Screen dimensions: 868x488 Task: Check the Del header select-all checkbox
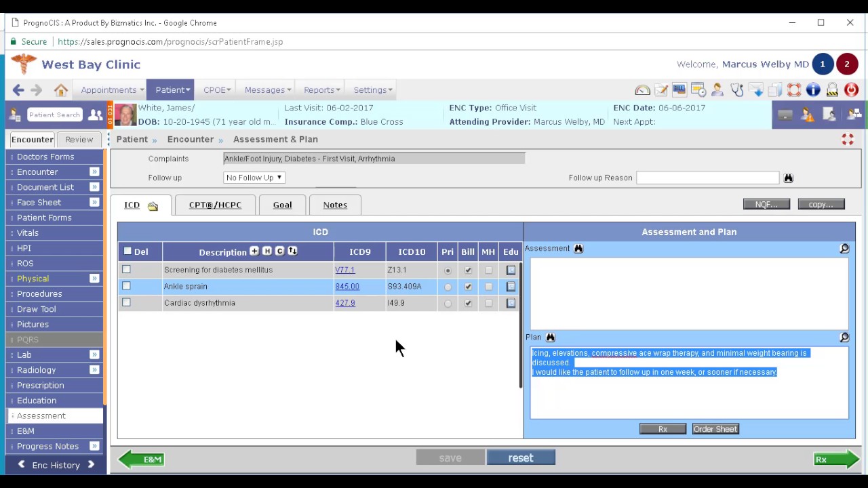127,251
